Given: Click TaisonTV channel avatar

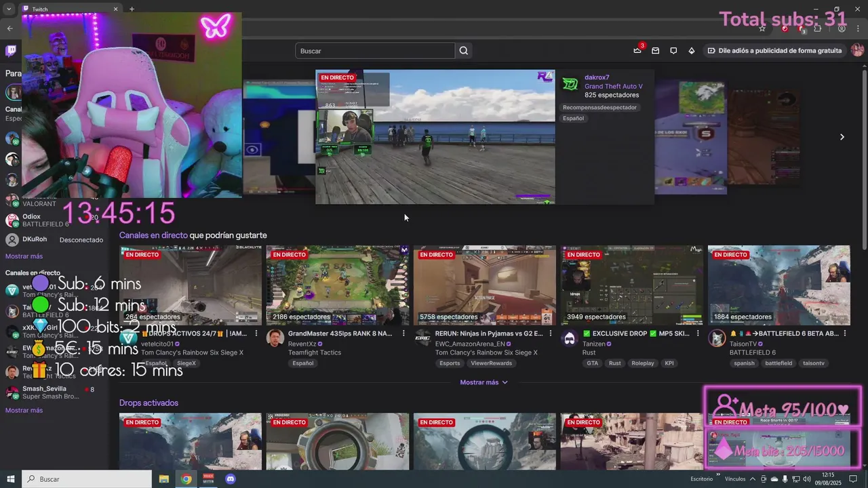Looking at the screenshot, I should pos(717,338).
